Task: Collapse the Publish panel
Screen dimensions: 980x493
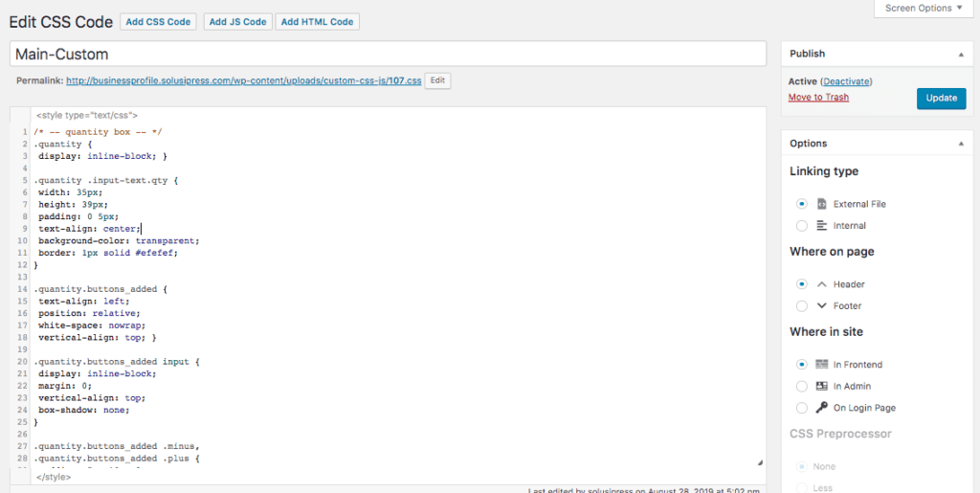Action: click(x=960, y=55)
